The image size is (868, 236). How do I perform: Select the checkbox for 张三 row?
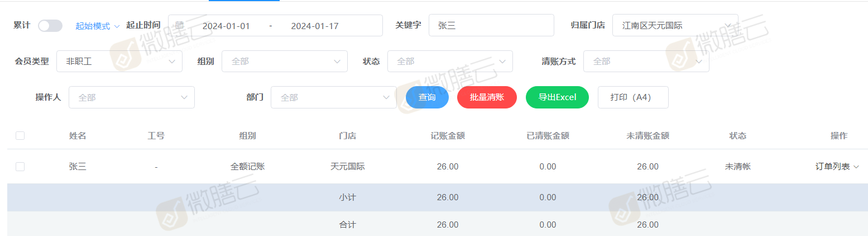pos(20,166)
